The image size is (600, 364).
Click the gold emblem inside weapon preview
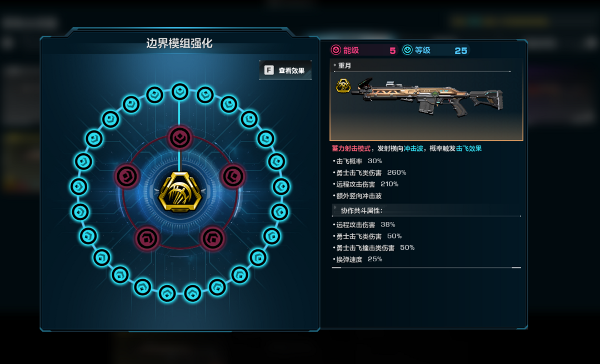pyautogui.click(x=343, y=86)
